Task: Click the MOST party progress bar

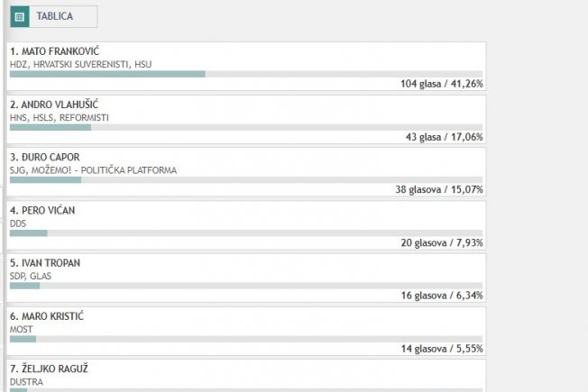Action: coord(246,339)
